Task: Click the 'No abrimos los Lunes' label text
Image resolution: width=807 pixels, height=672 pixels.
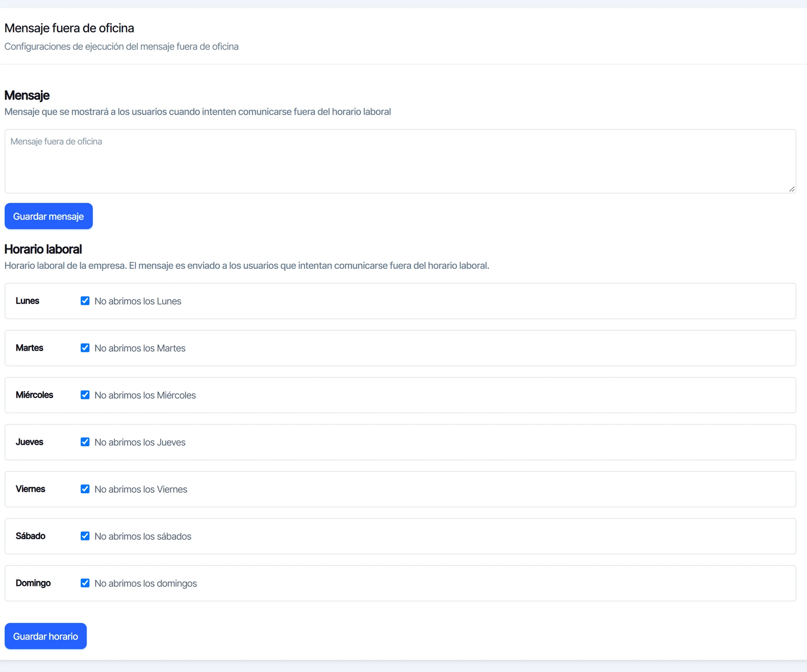Action: pyautogui.click(x=138, y=301)
